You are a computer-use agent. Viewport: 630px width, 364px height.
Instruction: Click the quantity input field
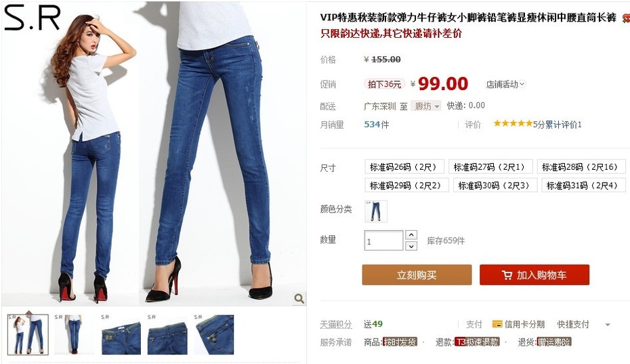click(383, 240)
